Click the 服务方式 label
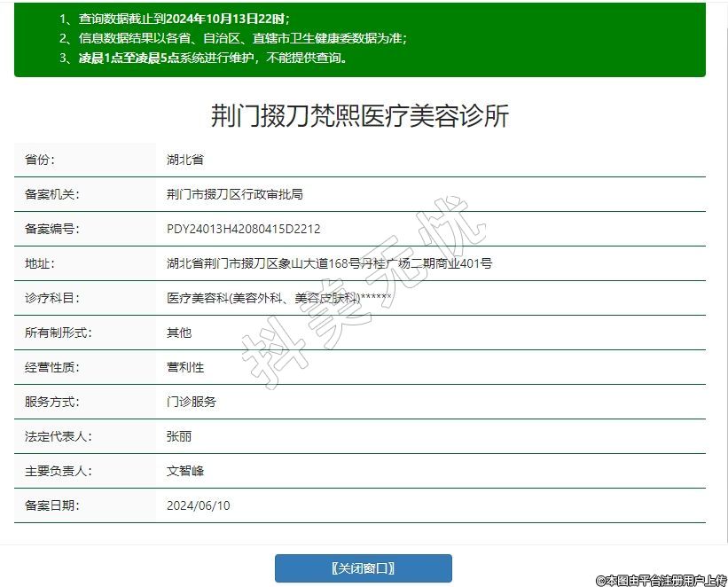This screenshot has width=728, height=587. point(52,402)
